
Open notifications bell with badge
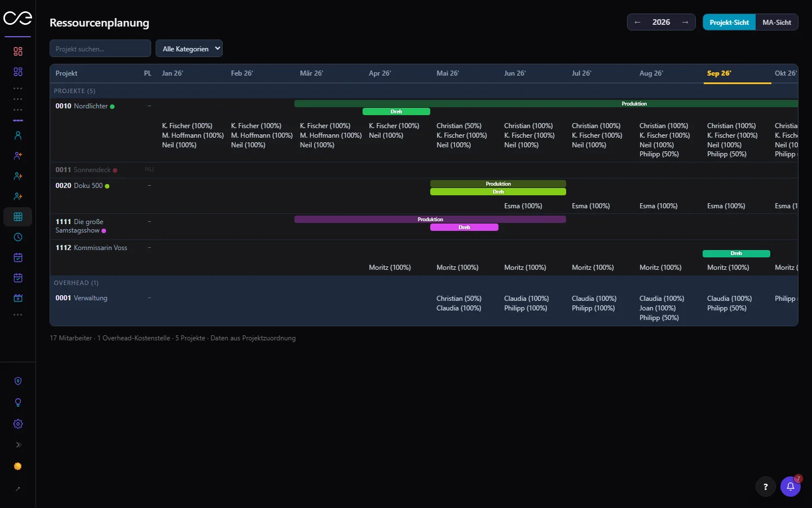click(791, 487)
